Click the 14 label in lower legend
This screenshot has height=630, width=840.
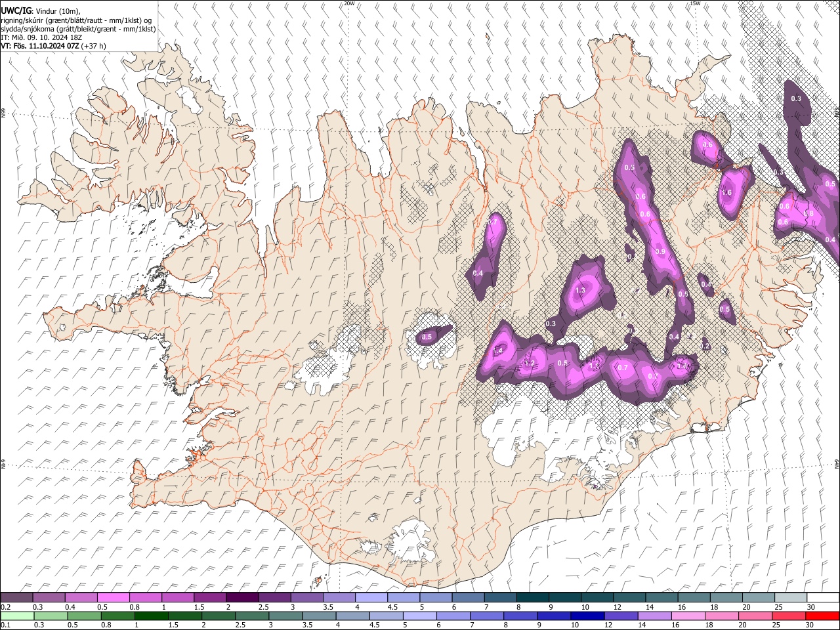click(640, 625)
